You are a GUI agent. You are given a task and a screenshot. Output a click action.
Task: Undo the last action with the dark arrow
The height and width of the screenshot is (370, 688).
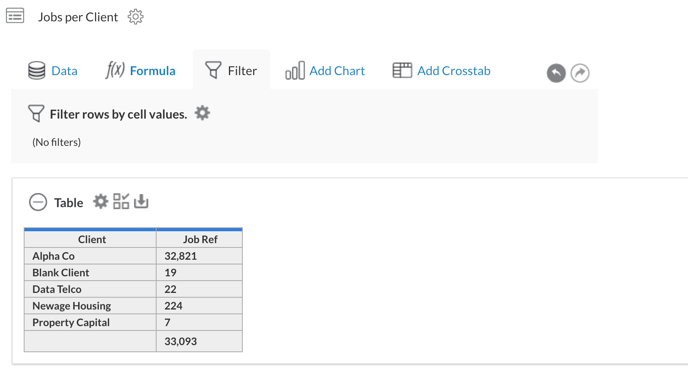click(x=556, y=73)
